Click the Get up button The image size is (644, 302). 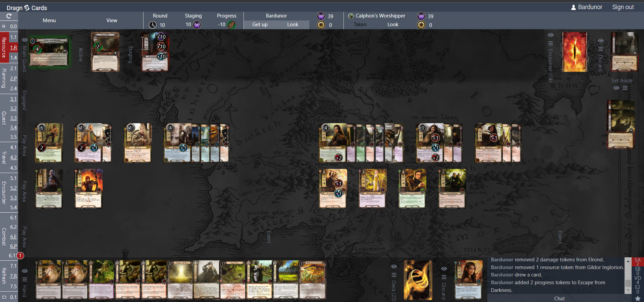[260, 25]
